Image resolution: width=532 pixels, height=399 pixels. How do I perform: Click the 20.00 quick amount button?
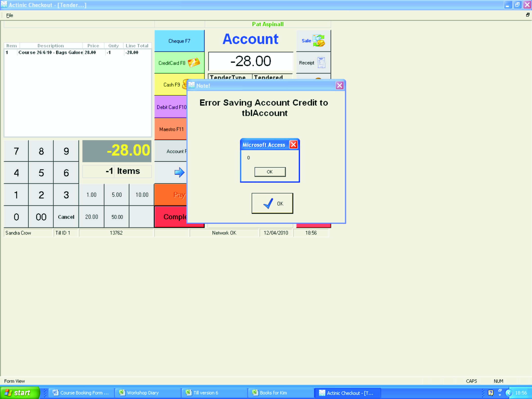coord(91,217)
